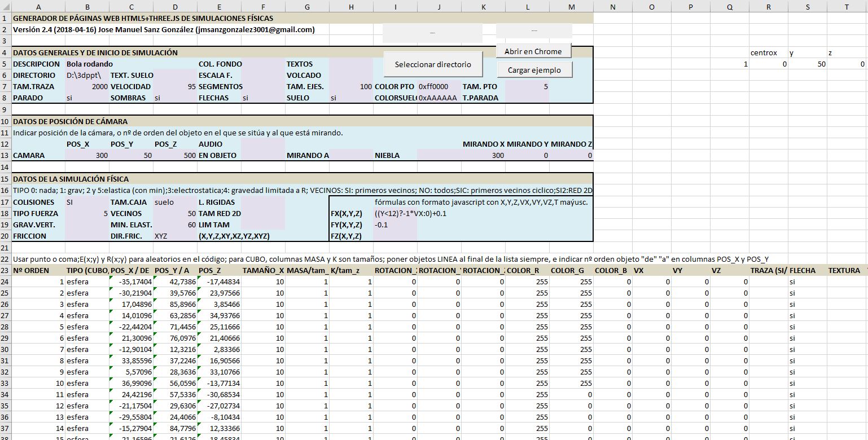Select the DIRECTORIO cell containing D:\3dppt\
Screen dimensions: 868x440
(86, 76)
